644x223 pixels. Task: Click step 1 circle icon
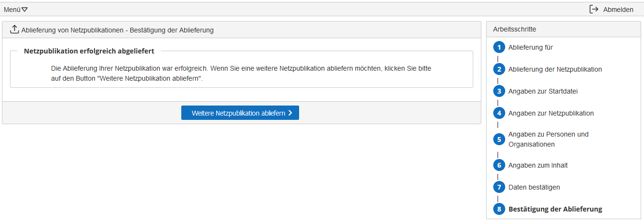click(499, 47)
